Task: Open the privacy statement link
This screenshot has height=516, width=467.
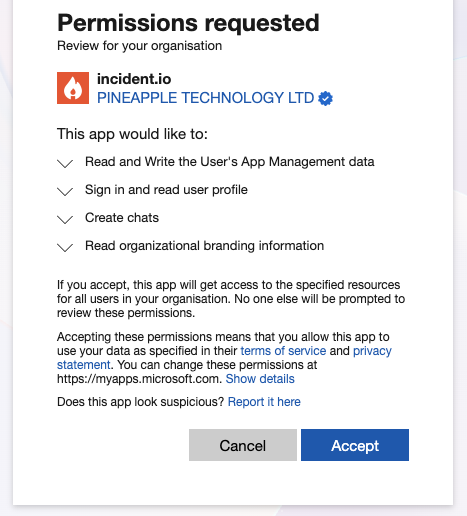Action: pyautogui.click(x=372, y=351)
